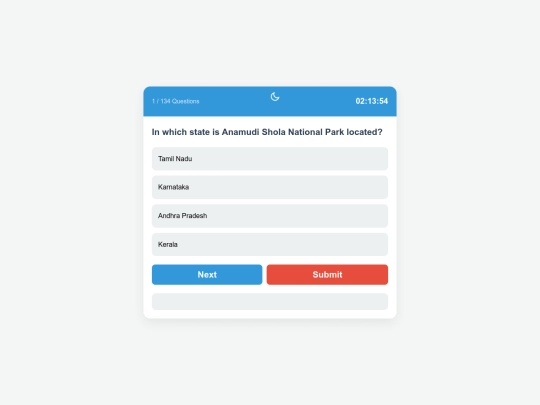Select Kerala as the answer

click(270, 245)
